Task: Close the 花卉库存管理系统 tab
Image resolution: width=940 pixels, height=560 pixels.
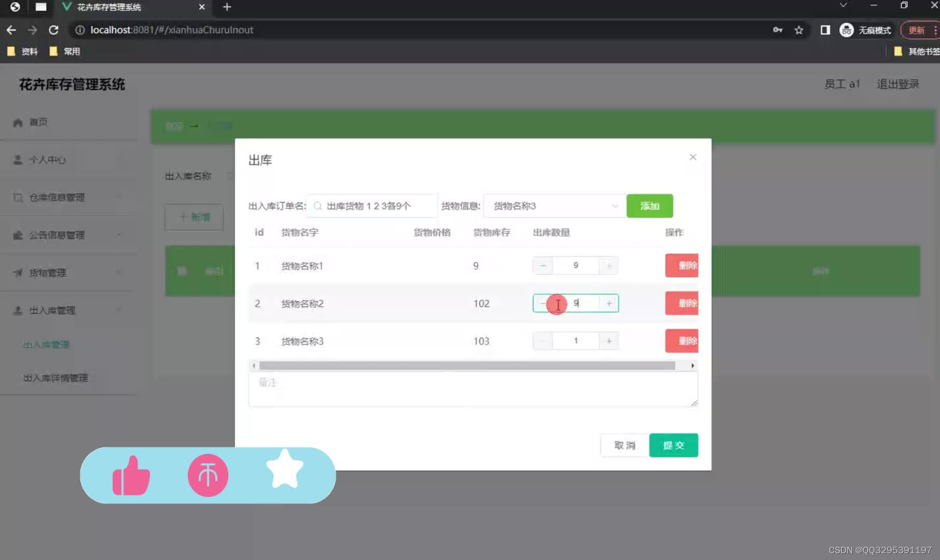Action: pyautogui.click(x=202, y=7)
